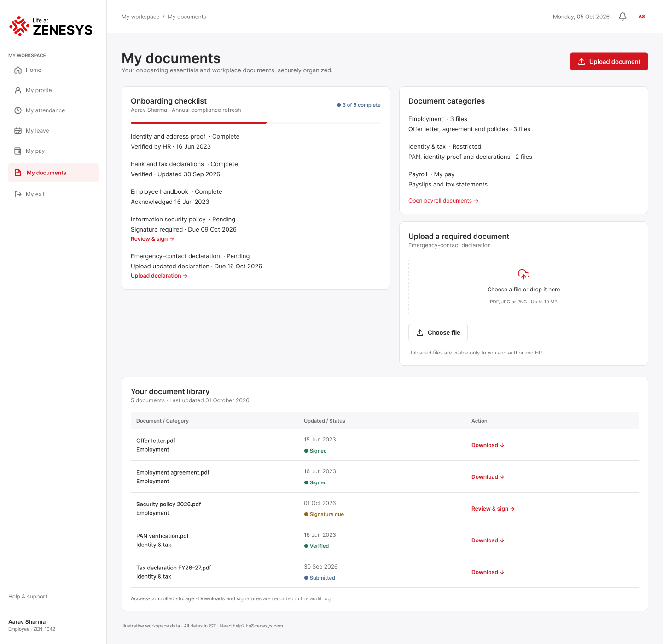Download Offer letter.pdf
Viewport: 663px width, 644px height.
[x=488, y=445]
